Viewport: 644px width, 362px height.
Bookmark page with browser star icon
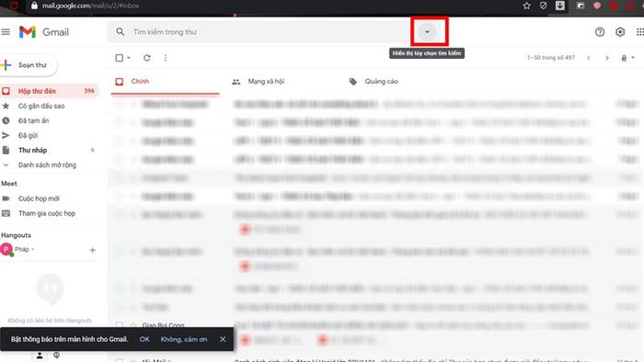pos(527,6)
